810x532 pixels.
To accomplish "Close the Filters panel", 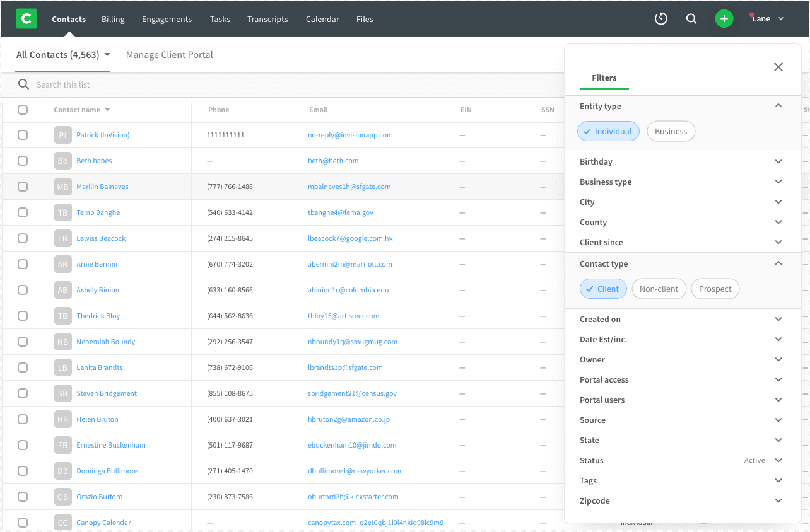I will pyautogui.click(x=778, y=67).
